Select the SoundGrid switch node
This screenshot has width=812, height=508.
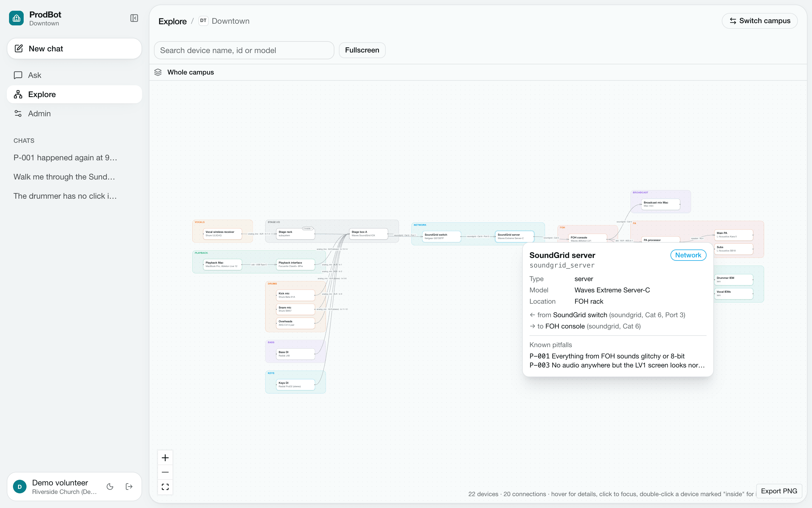tap(442, 236)
